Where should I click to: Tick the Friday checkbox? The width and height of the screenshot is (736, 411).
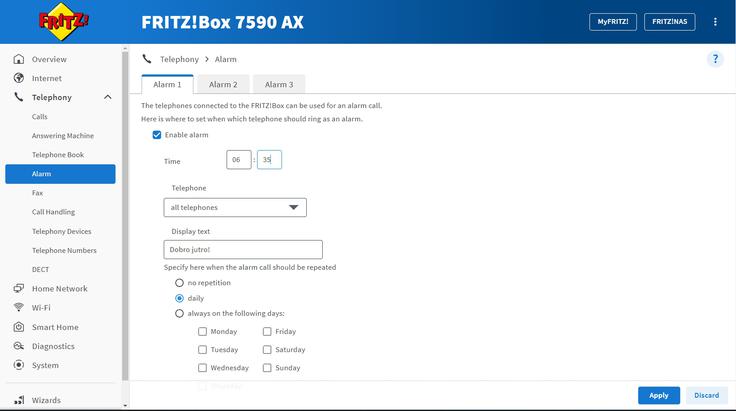(267, 332)
